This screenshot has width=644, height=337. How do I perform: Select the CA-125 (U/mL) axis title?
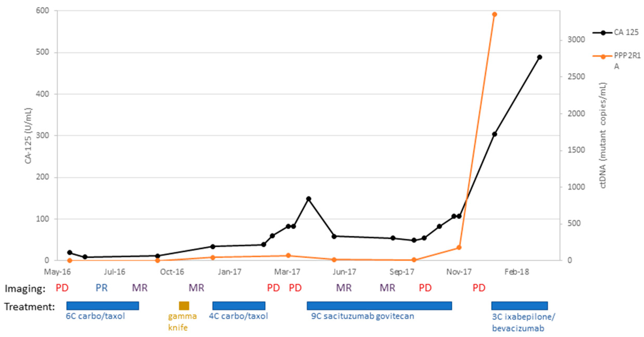pos(28,136)
